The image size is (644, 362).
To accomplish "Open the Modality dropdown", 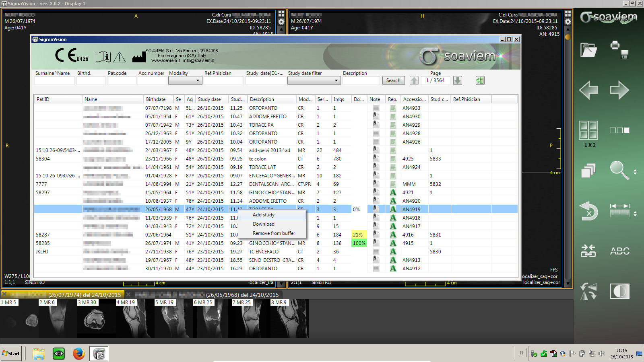I will [x=185, y=80].
